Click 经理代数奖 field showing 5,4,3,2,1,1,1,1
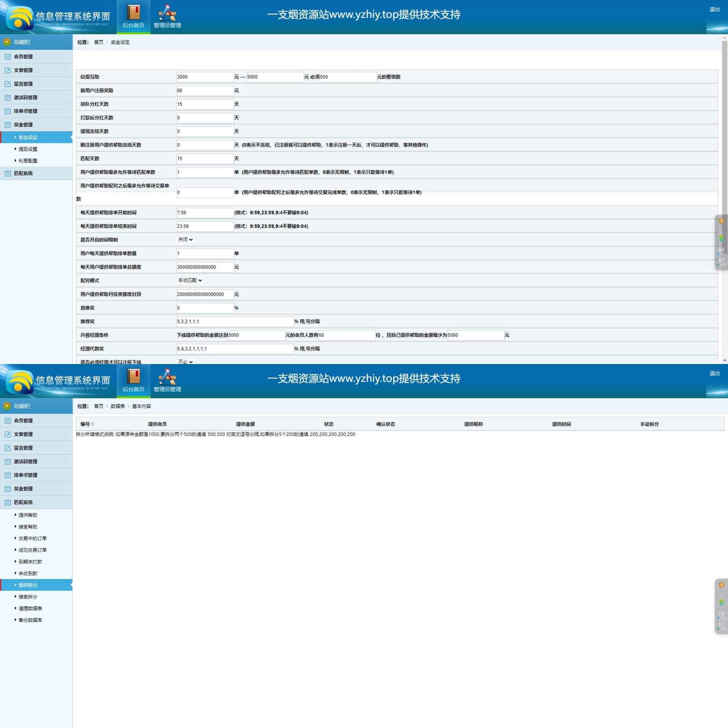728x728 pixels. coord(235,349)
